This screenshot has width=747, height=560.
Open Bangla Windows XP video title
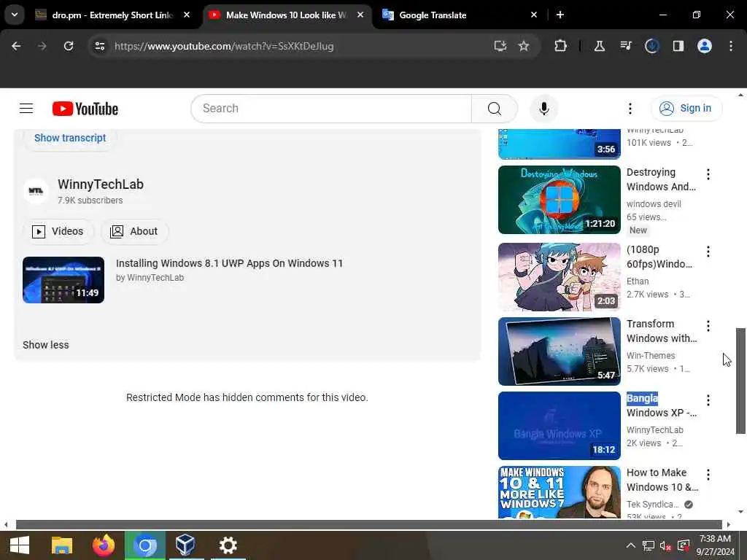(661, 405)
